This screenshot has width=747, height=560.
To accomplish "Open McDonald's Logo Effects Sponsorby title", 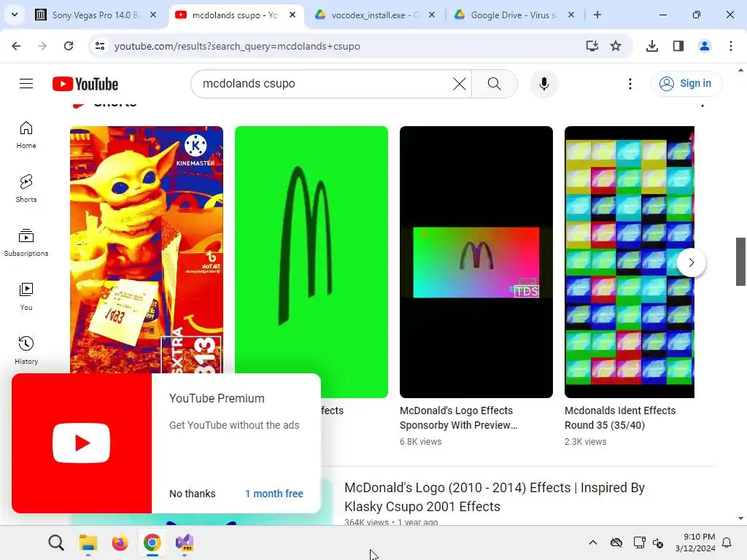I will click(x=458, y=418).
